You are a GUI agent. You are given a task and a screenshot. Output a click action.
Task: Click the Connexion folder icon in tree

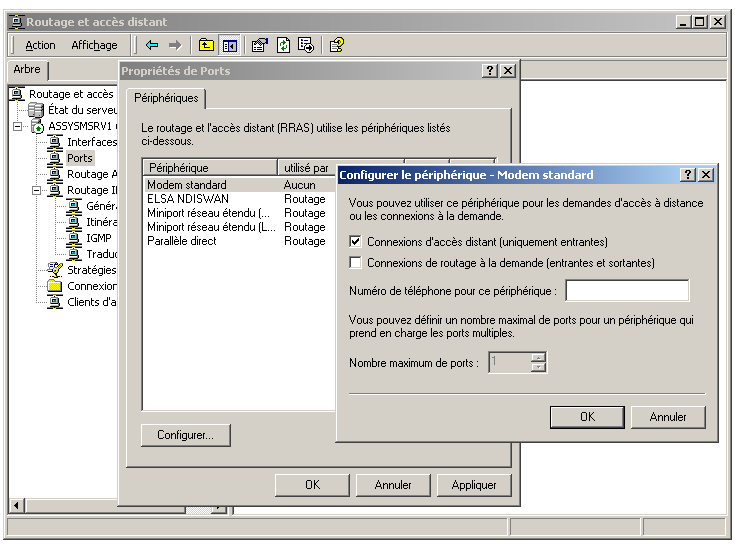55,286
